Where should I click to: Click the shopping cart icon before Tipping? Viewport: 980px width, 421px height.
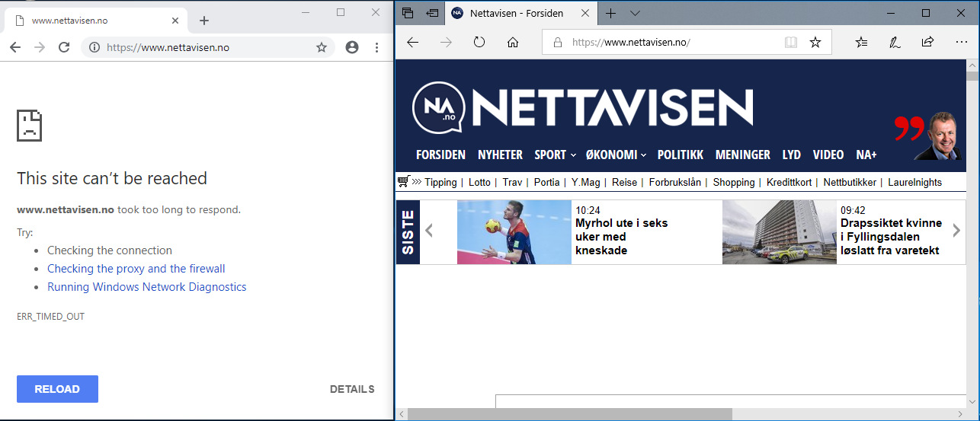click(x=404, y=181)
